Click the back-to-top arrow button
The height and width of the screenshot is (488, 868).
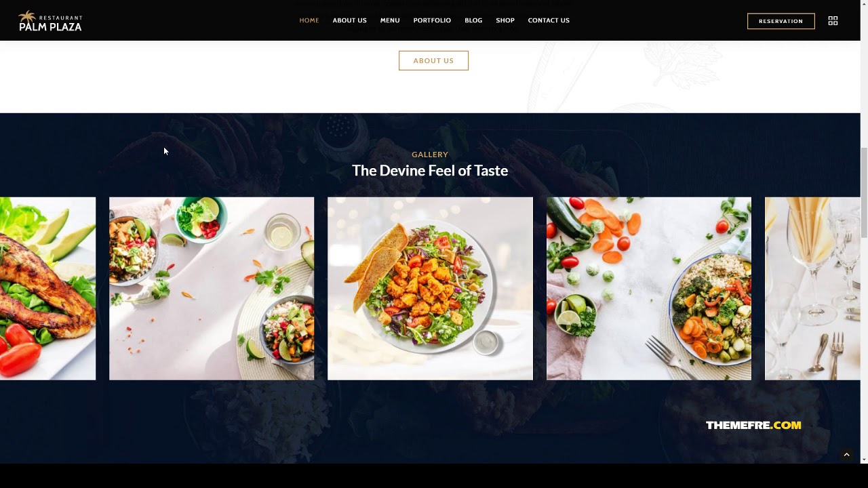pos(846,455)
